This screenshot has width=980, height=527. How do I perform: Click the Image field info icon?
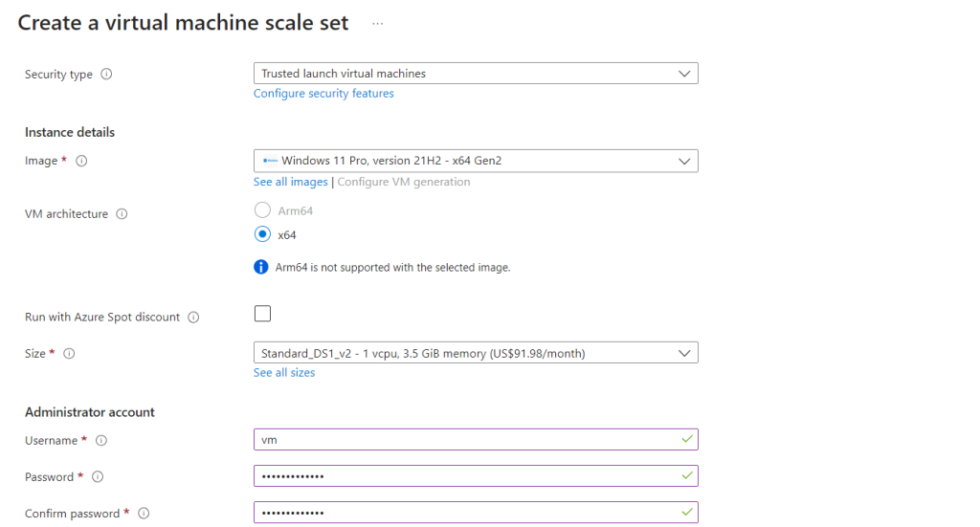tap(81, 162)
